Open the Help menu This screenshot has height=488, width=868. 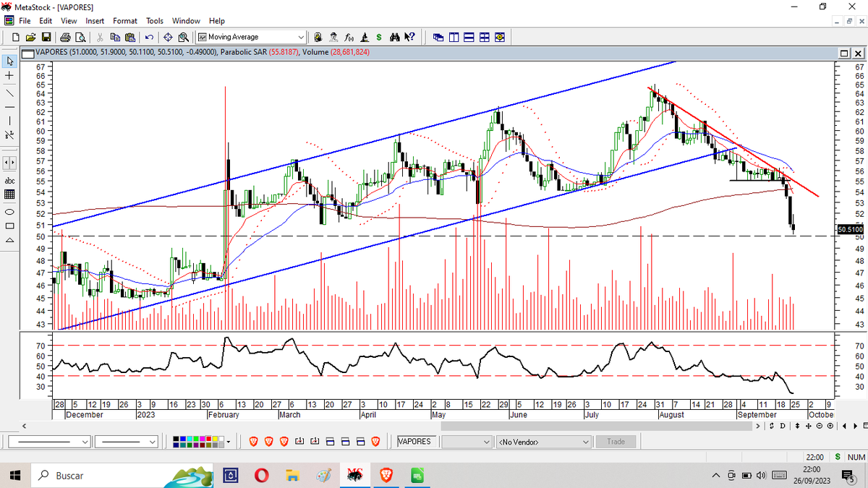[x=216, y=21]
